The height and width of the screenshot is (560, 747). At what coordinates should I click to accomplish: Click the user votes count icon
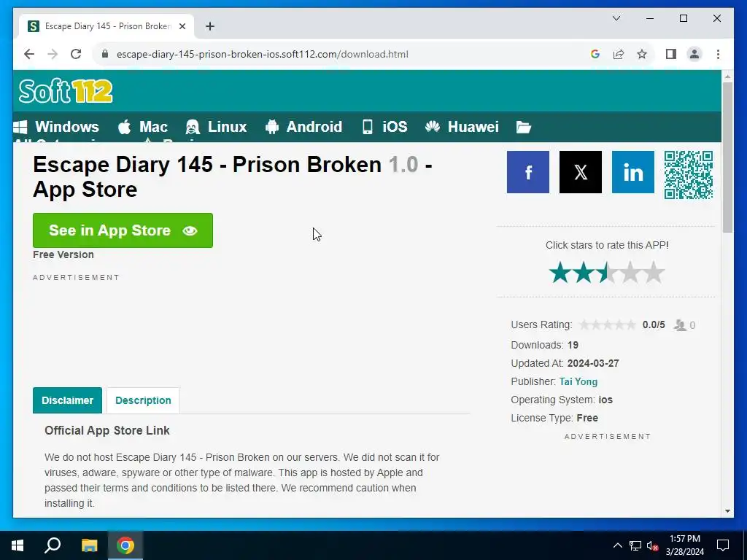tap(680, 325)
